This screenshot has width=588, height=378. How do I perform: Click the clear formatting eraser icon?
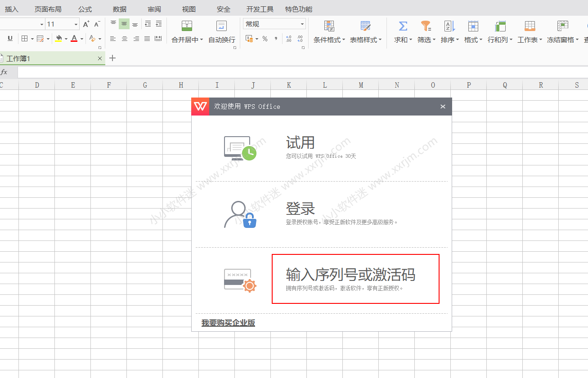(92, 39)
